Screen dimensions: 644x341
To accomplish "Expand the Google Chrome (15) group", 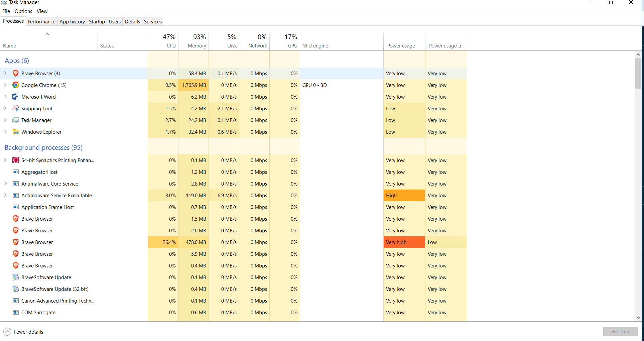I will pyautogui.click(x=5, y=85).
